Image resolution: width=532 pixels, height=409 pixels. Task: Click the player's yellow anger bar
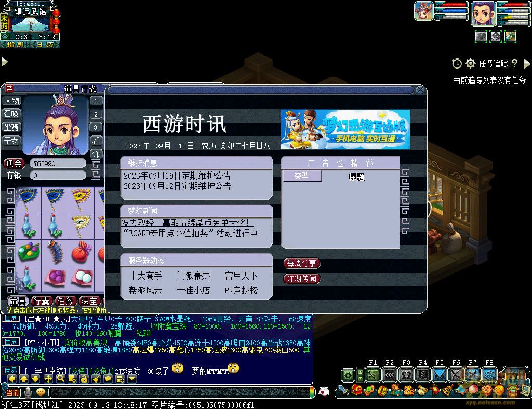pos(513,17)
